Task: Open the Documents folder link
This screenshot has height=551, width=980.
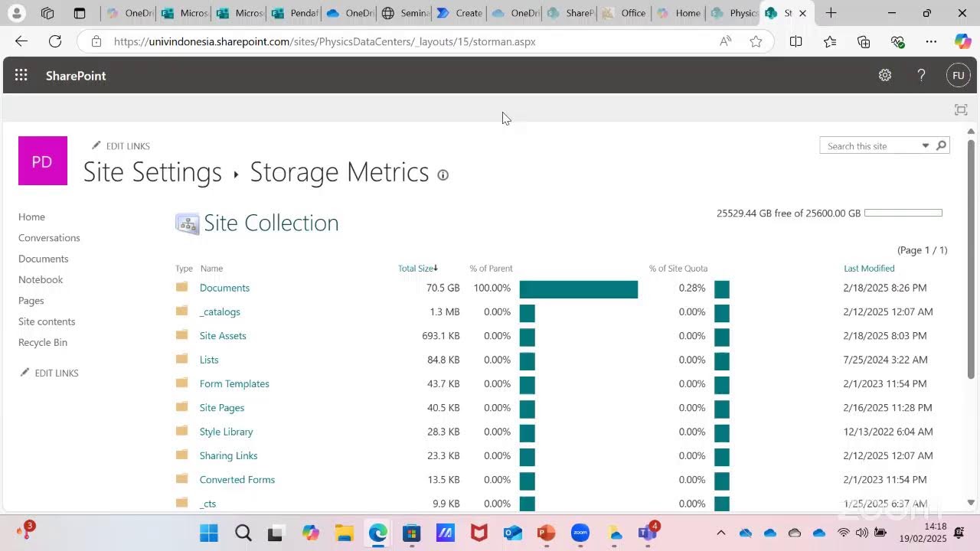Action: (224, 288)
